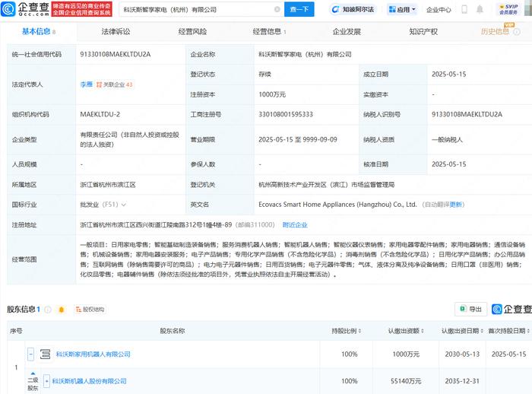Click the 2035-12-31 contribution date cell
The width and height of the screenshot is (532, 394).
tap(462, 381)
